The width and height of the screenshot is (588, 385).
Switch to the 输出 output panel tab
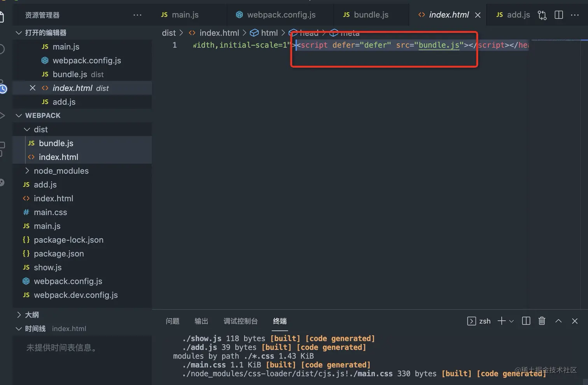tap(201, 321)
